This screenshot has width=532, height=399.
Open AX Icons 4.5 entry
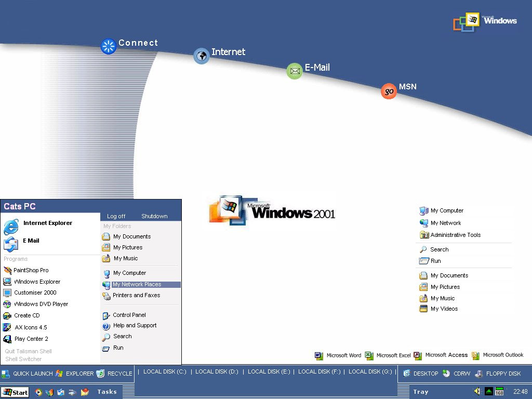click(25, 327)
